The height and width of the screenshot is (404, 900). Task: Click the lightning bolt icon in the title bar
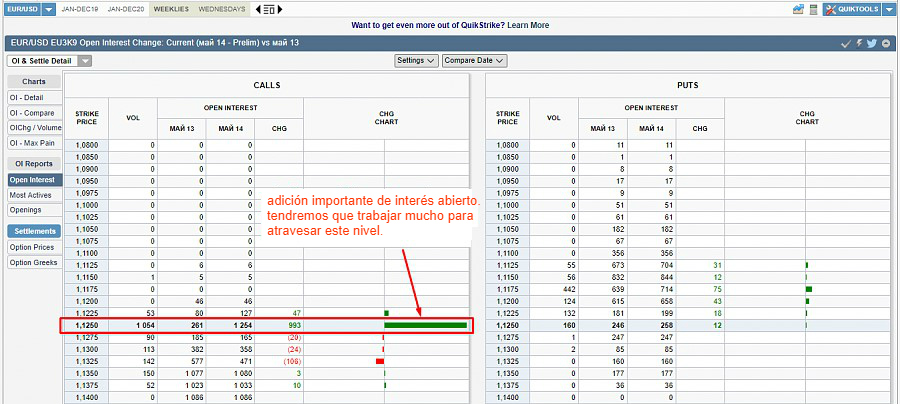[858, 43]
